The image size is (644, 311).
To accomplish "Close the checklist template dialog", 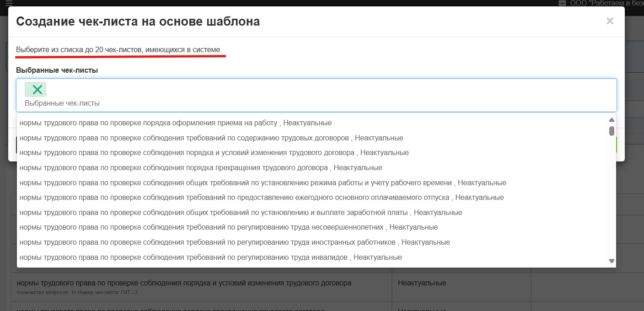I will [x=610, y=21].
